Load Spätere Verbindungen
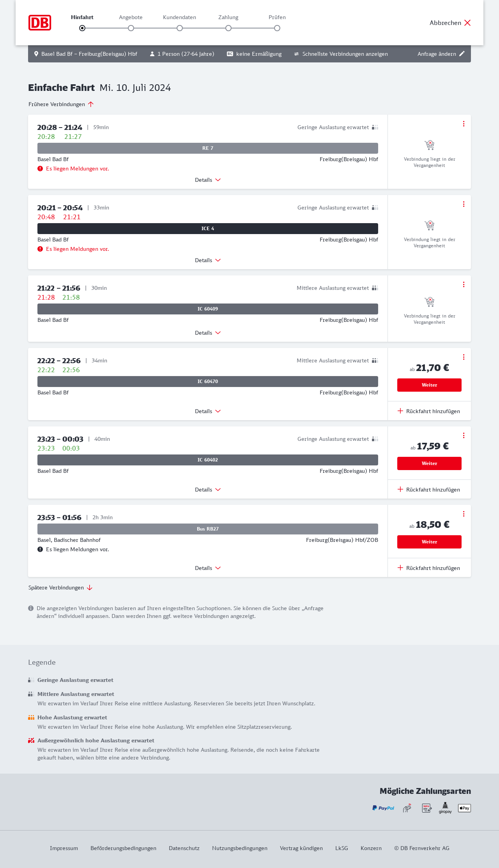Viewport: 499px width, 868px height. pyautogui.click(x=60, y=588)
